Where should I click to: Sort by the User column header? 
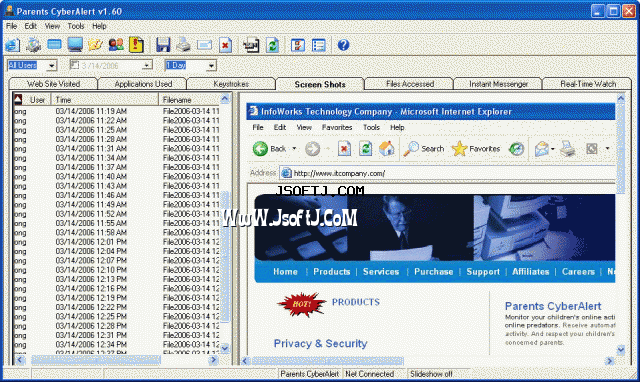tap(37, 100)
